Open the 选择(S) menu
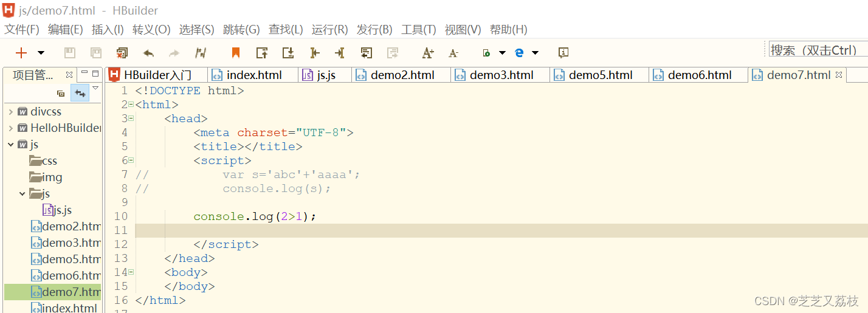The image size is (868, 313). (196, 29)
